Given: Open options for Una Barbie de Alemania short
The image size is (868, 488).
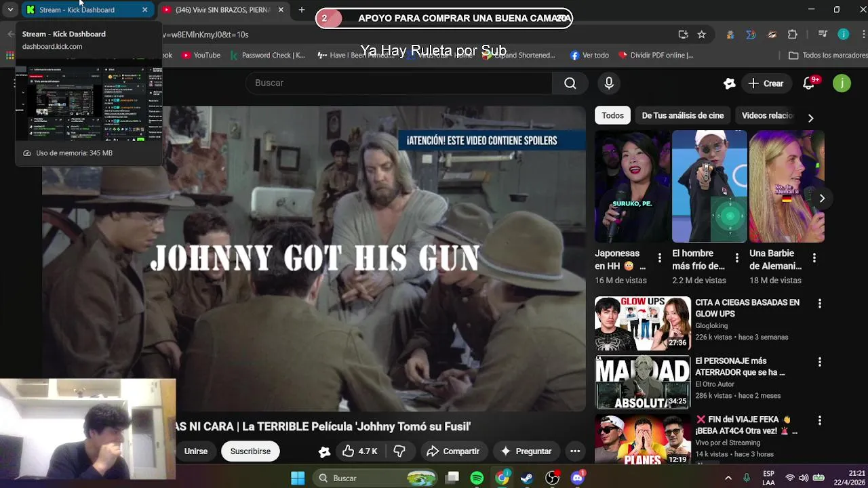Looking at the screenshot, I should point(814,258).
